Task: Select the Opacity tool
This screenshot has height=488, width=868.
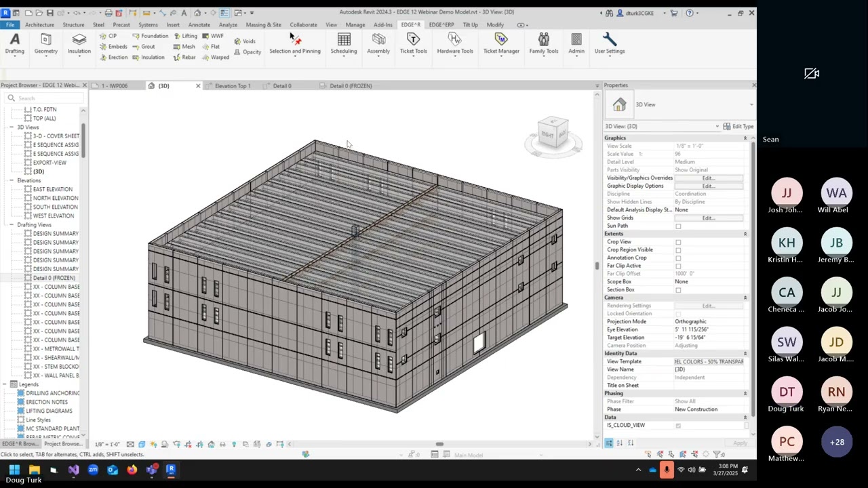Action: [248, 52]
